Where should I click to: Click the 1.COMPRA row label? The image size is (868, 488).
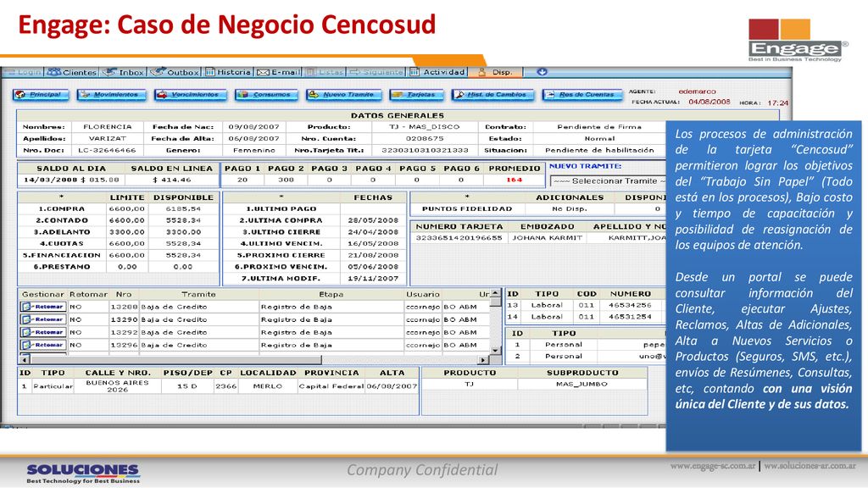coord(61,209)
